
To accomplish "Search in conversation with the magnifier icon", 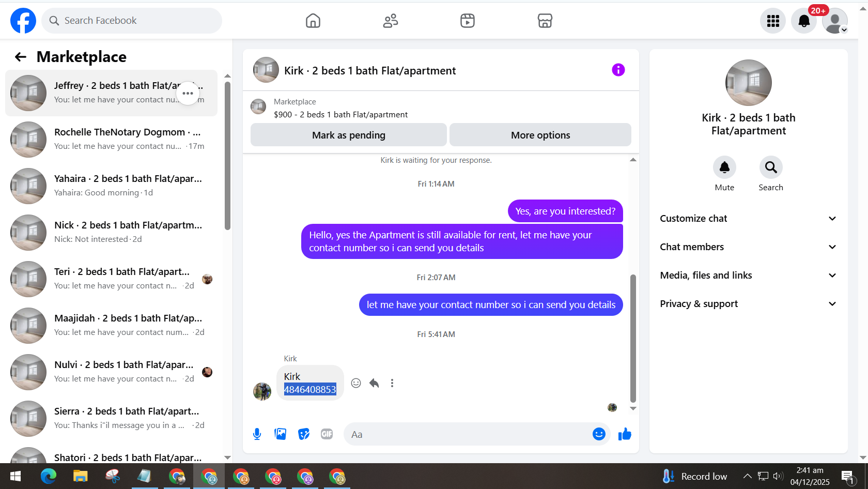I will tap(771, 167).
